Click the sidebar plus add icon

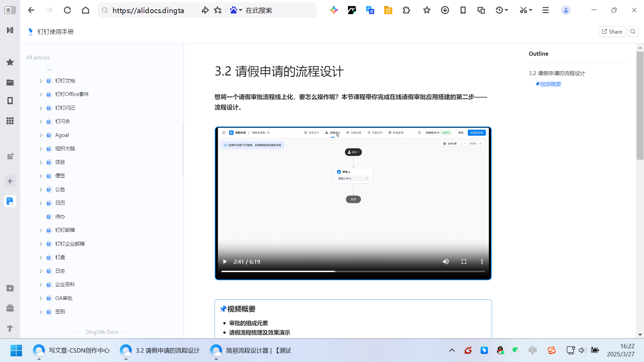pos(10,181)
